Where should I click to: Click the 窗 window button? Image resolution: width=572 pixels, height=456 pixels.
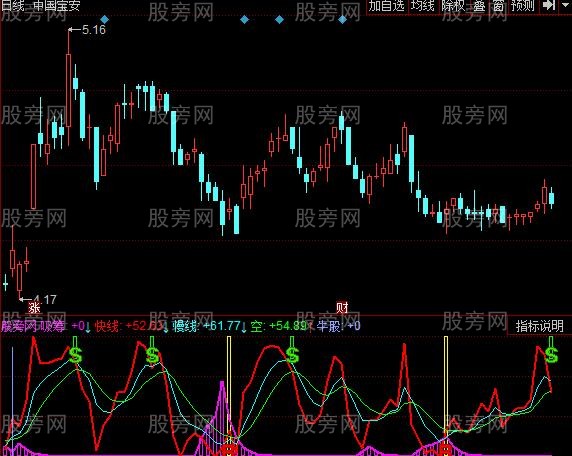(x=498, y=6)
